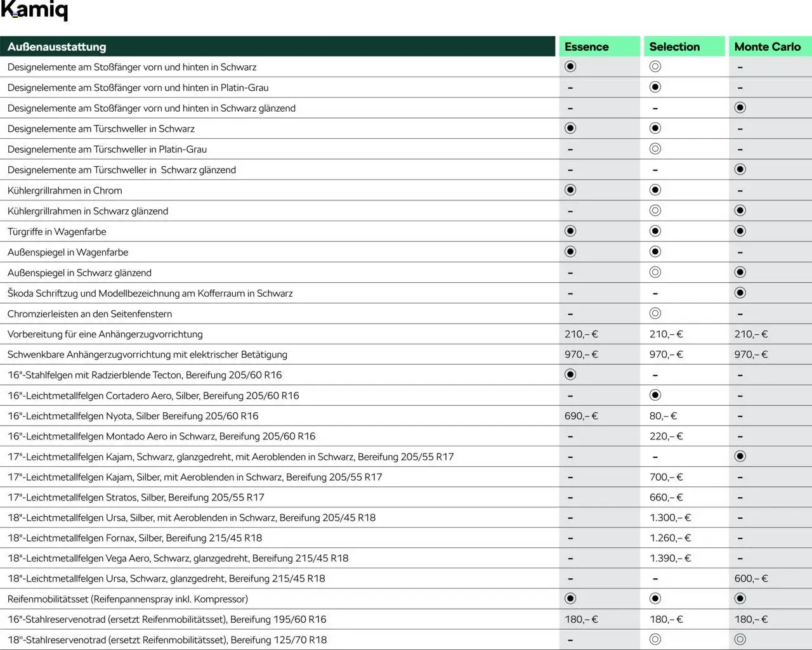812x650 pixels.
Task: Click the Selection column header
Action: pos(674,47)
